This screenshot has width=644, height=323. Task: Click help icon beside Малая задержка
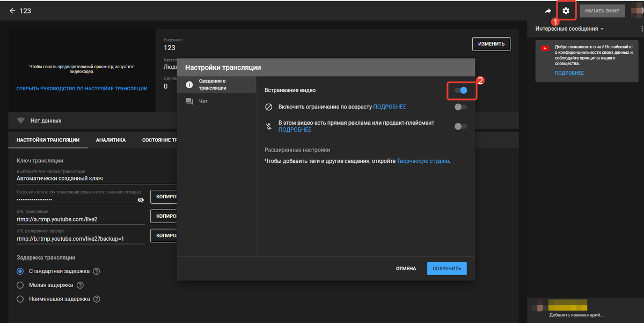click(x=80, y=285)
